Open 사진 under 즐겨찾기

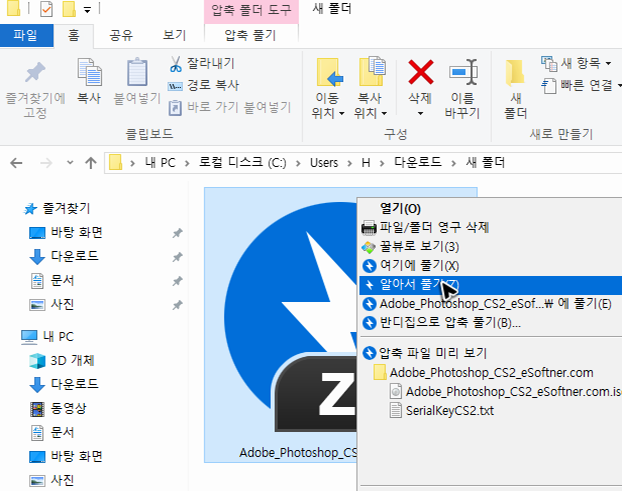pos(52,304)
